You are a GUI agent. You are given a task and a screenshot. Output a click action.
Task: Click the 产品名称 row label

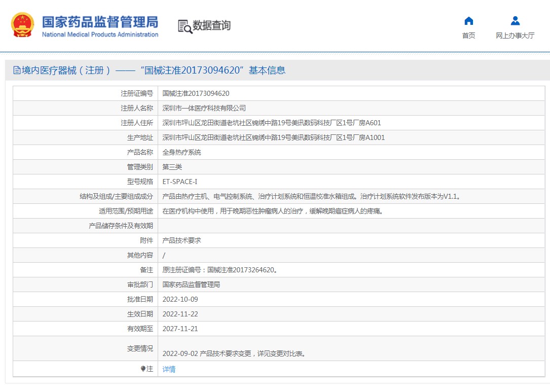coord(140,152)
